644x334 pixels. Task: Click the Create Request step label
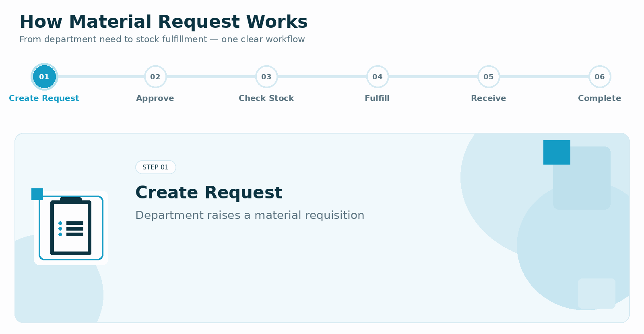(44, 98)
